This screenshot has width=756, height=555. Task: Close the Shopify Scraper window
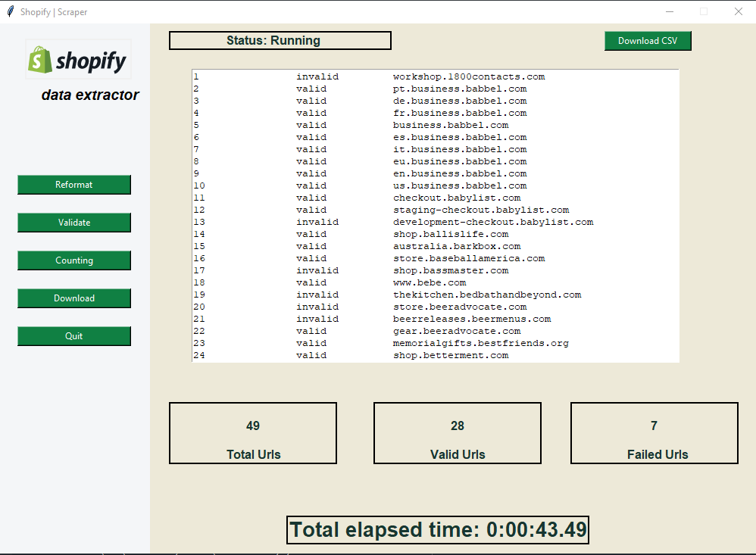pos(738,11)
